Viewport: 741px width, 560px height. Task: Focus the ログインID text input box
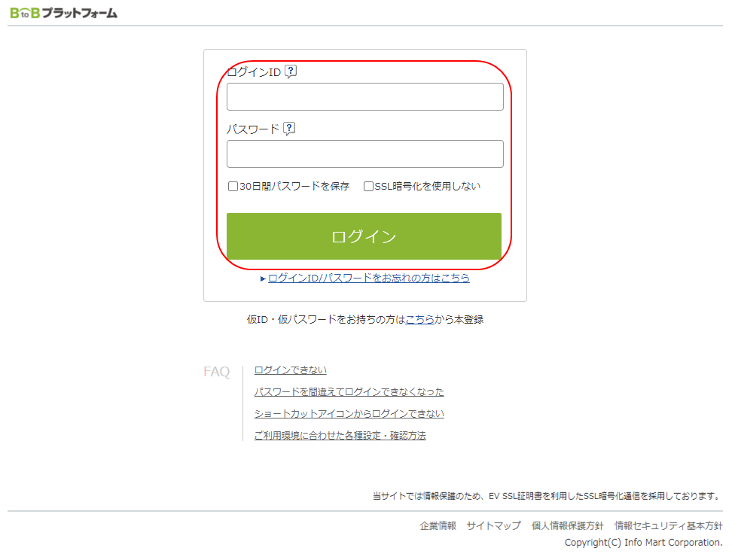364,97
